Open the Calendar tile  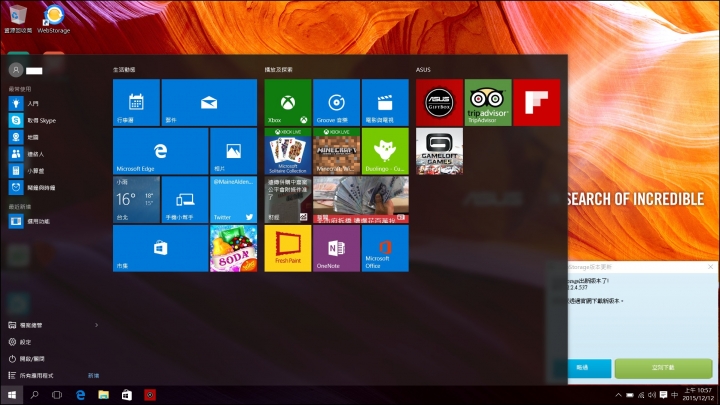pos(136,102)
